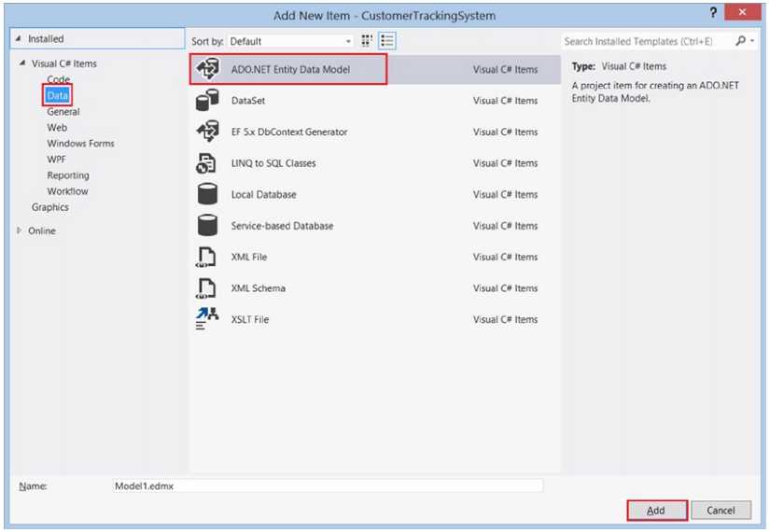The height and width of the screenshot is (532, 770).
Task: Click the Name text field
Action: (327, 486)
